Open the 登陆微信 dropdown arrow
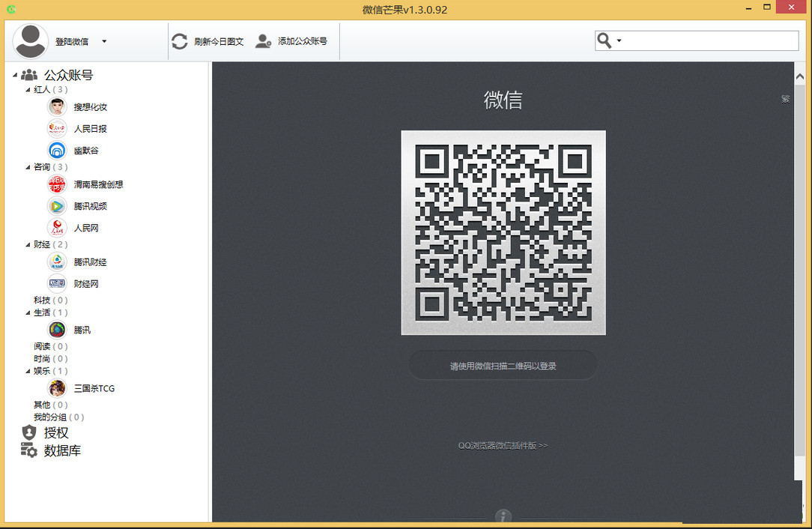Image resolution: width=812 pixels, height=529 pixels. pyautogui.click(x=104, y=41)
